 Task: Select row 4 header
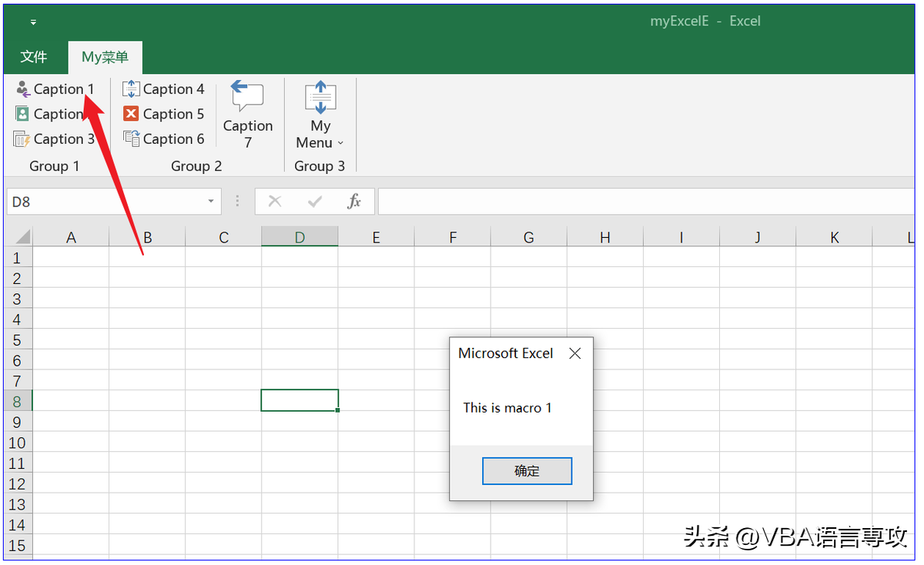click(18, 319)
